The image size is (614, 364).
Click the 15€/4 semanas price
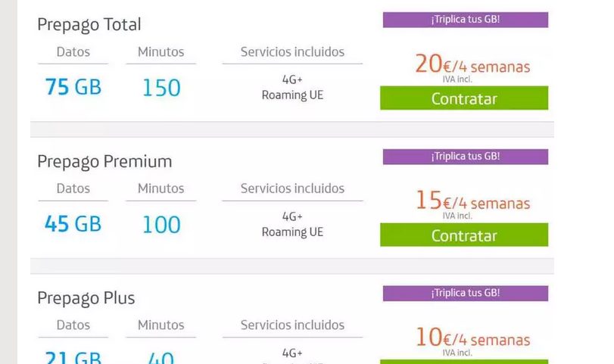[x=472, y=202]
